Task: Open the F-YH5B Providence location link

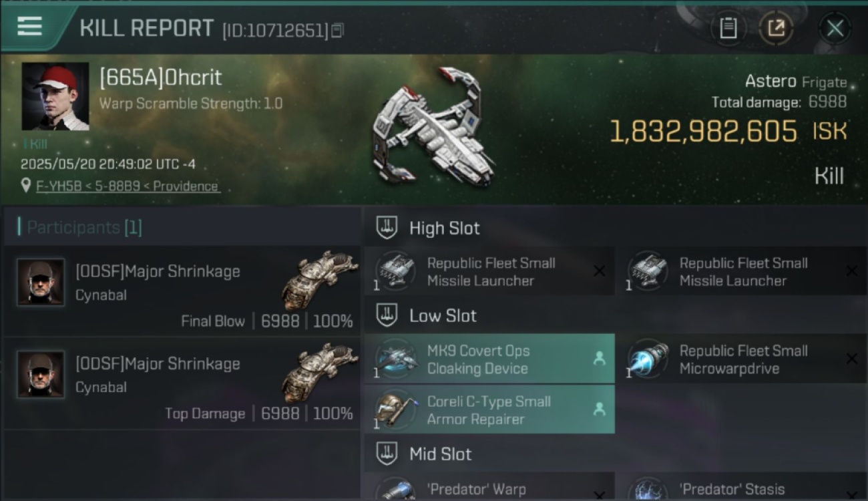Action: pos(127,186)
